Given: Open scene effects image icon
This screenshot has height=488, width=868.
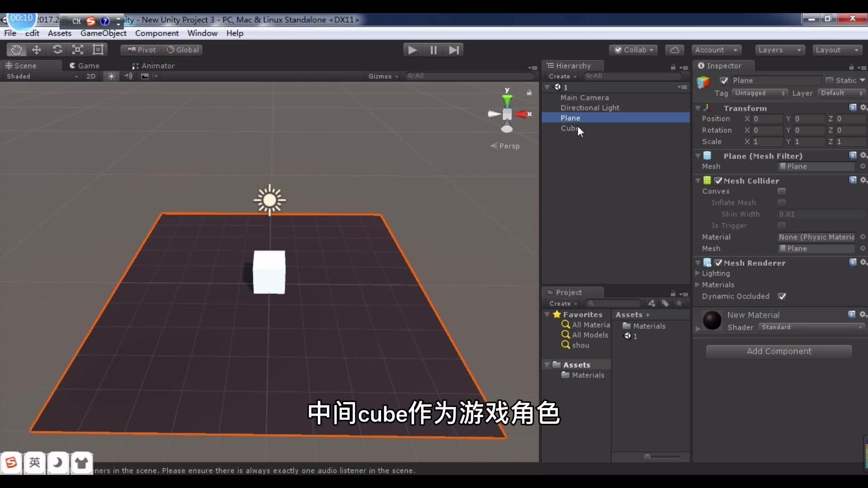Looking at the screenshot, I should [x=145, y=76].
